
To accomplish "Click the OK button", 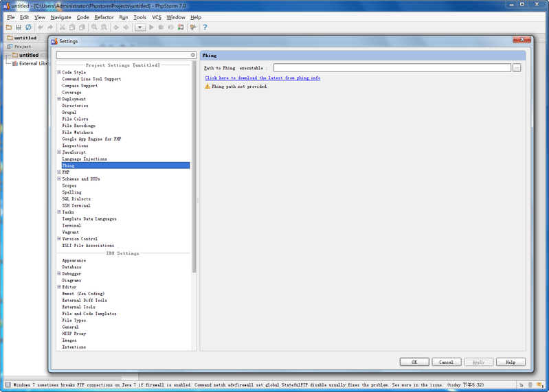I will [414, 362].
